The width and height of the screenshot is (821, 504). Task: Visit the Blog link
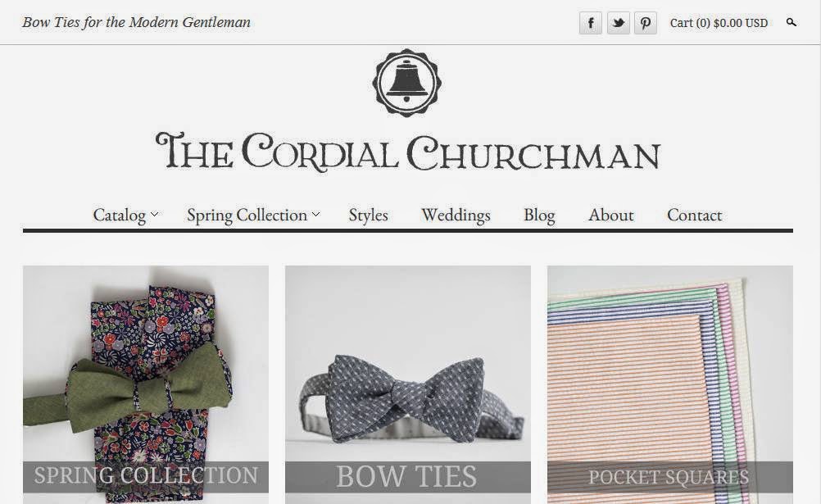pyautogui.click(x=539, y=216)
